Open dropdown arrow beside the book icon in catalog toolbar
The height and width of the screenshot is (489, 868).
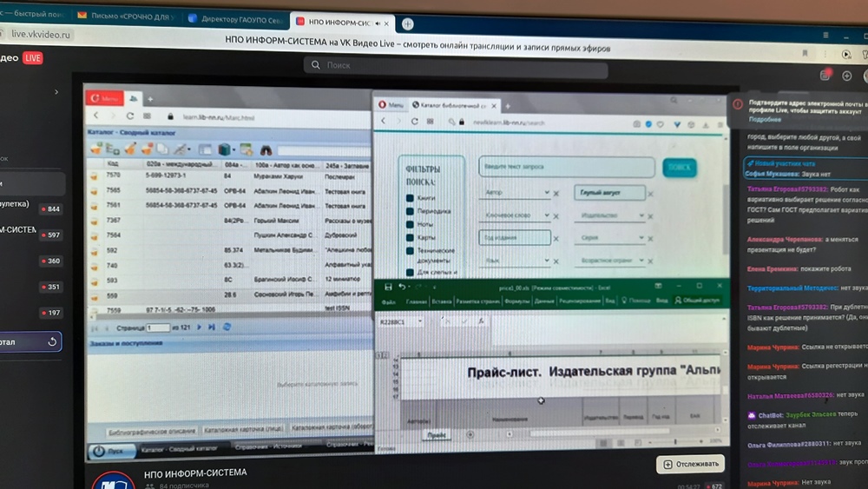tap(233, 150)
